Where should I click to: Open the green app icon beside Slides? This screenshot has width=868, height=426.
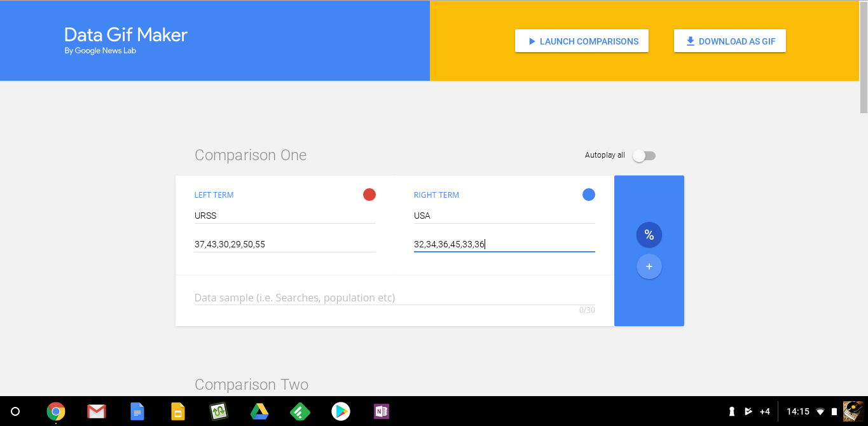pos(219,411)
